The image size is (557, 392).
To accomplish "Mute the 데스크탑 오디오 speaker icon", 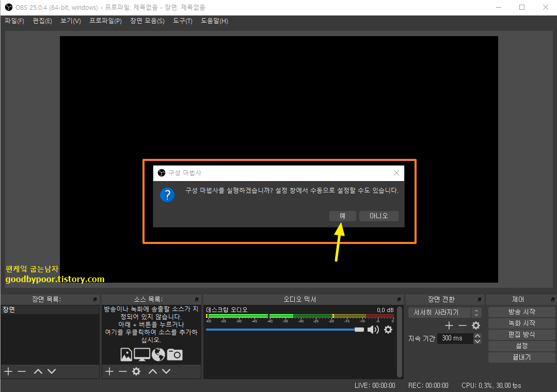I will pos(373,330).
